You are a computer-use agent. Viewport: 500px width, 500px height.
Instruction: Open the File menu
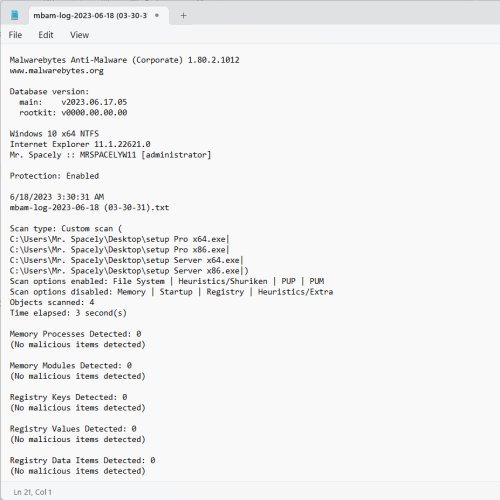coord(15,35)
